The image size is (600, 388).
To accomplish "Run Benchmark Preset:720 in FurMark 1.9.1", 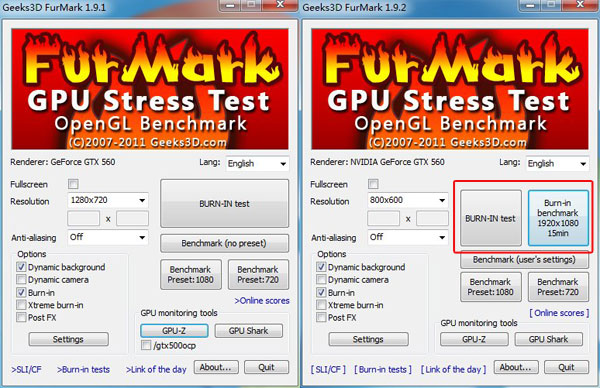I will [x=258, y=274].
